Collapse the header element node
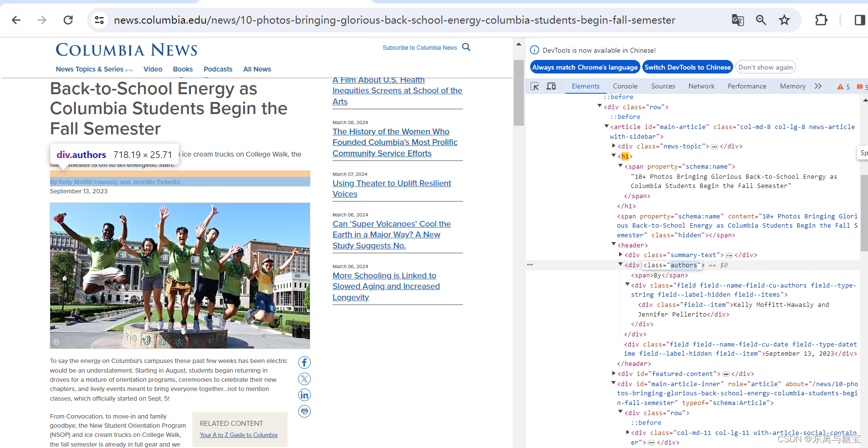The width and height of the screenshot is (868, 448). click(x=614, y=245)
